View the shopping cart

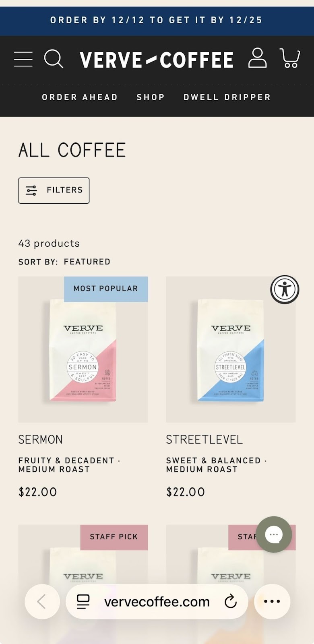click(290, 59)
